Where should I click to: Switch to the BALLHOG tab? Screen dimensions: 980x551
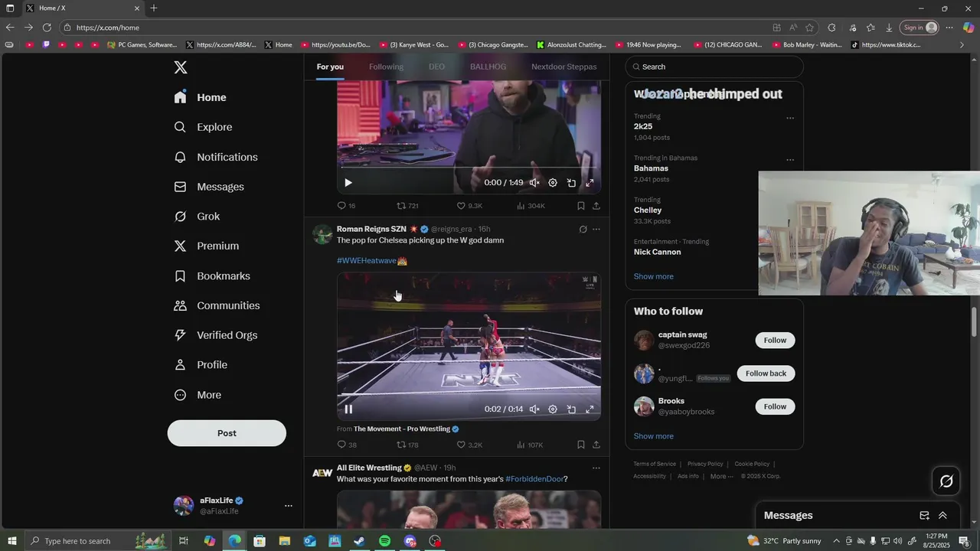coord(488,67)
